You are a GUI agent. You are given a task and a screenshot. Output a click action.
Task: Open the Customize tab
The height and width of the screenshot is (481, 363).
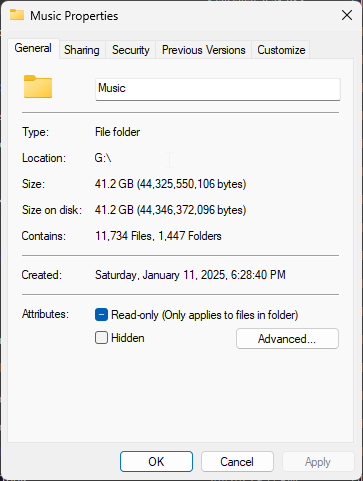tap(281, 50)
